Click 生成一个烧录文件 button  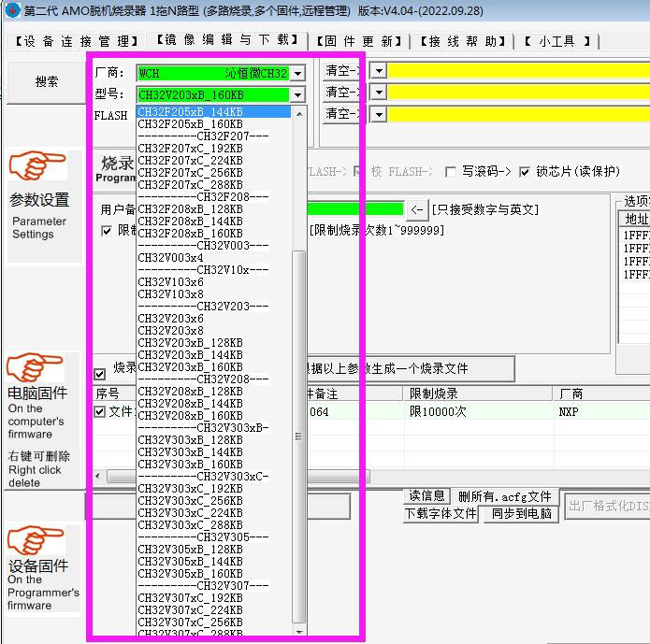click(412, 368)
